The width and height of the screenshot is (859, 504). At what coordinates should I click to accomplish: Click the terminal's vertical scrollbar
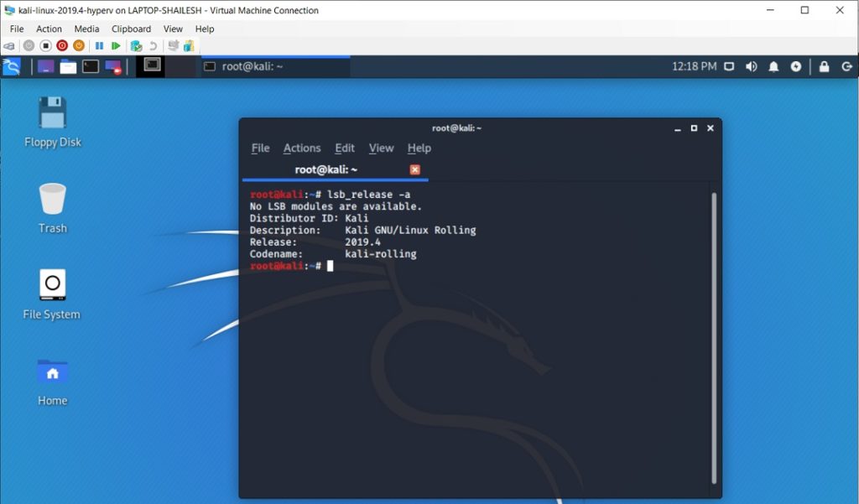coord(714,338)
